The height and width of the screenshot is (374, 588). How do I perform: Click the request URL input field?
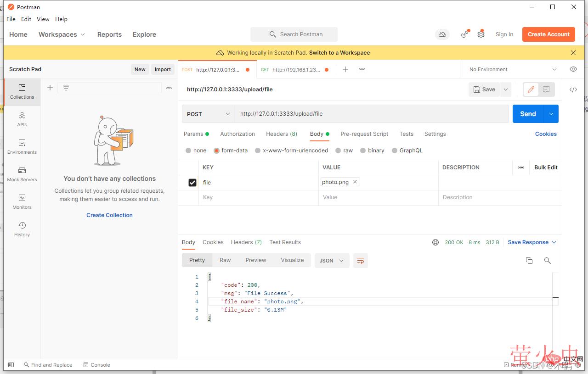371,114
